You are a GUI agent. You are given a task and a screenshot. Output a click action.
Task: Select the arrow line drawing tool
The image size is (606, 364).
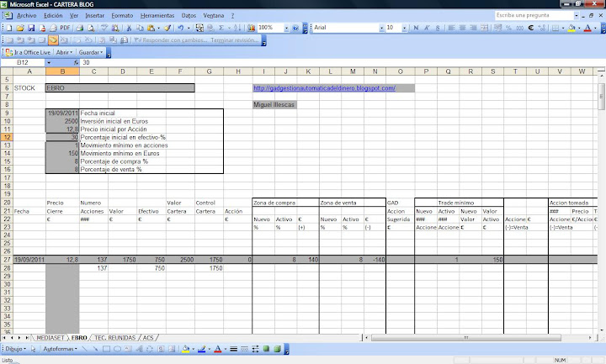pyautogui.click(x=95, y=349)
